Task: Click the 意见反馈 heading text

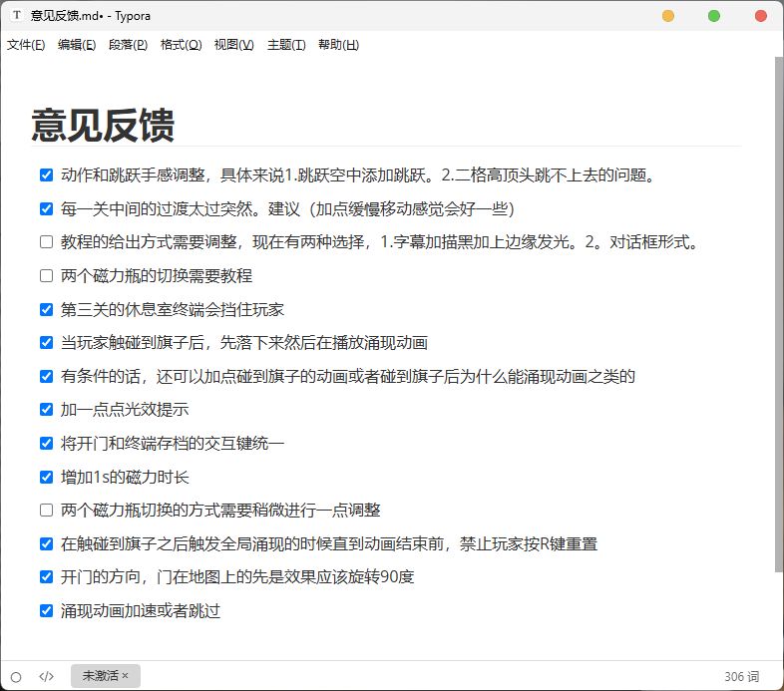Action: pos(103,125)
